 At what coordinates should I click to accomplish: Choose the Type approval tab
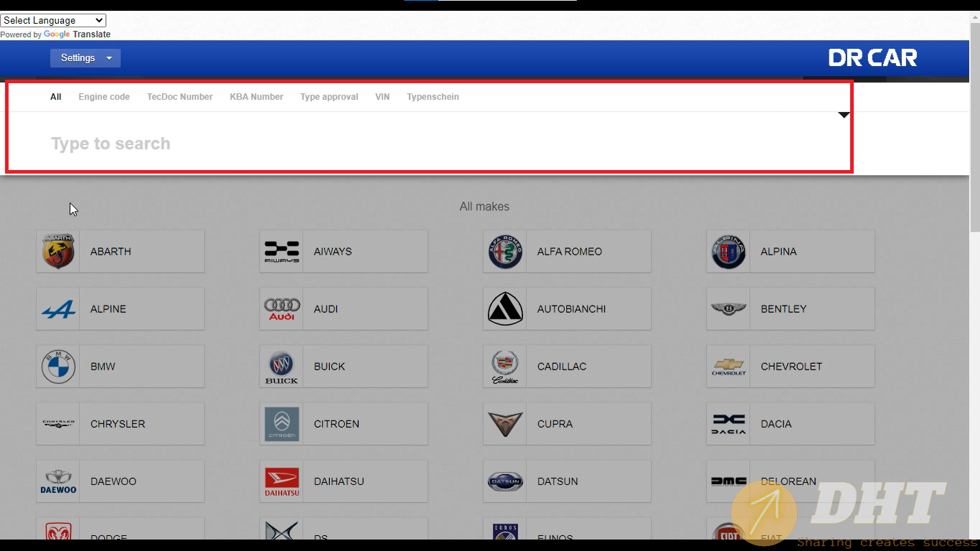pos(329,97)
